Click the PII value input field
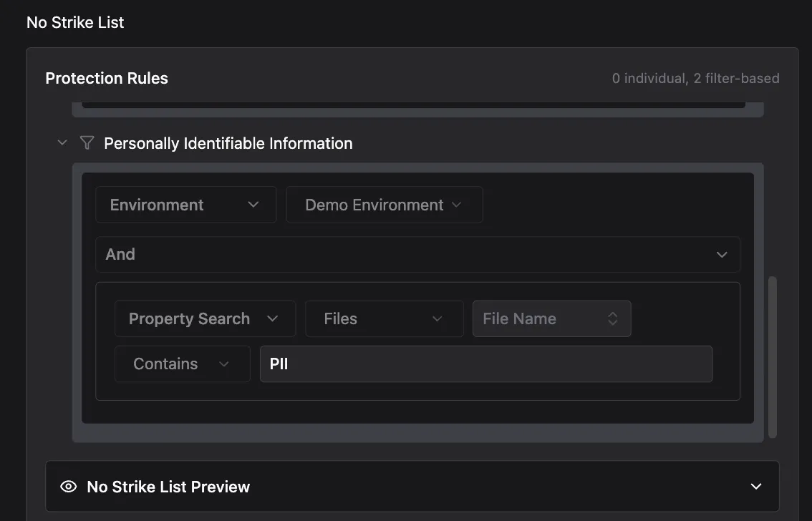This screenshot has height=521, width=812. pyautogui.click(x=486, y=364)
